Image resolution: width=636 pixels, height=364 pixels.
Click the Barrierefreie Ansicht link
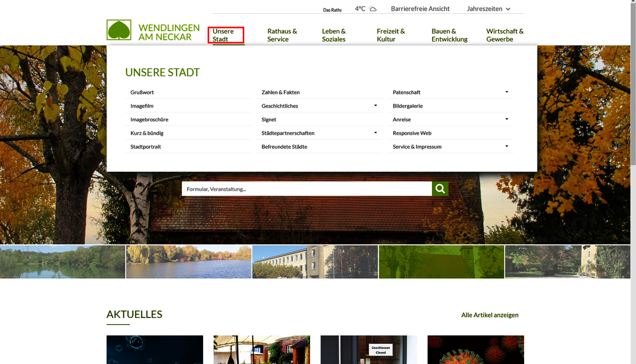pos(420,9)
